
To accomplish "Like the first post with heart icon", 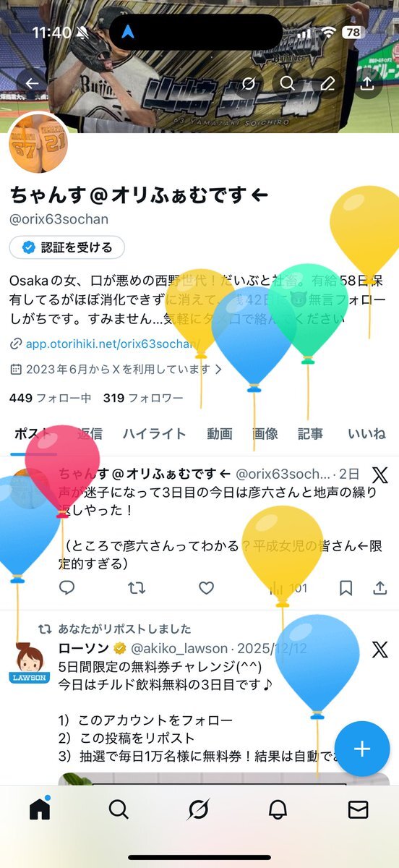I will [x=207, y=587].
